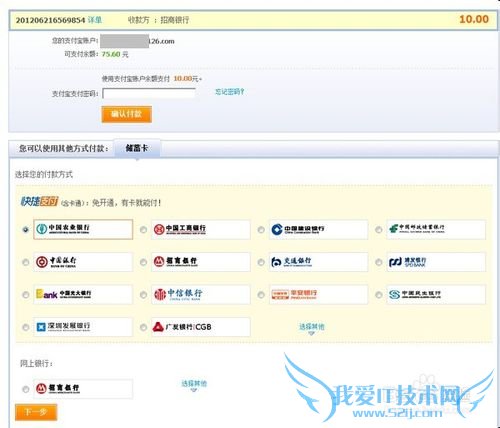The width and height of the screenshot is (500, 428).
Task: Select the 中国光大银行 radio button
Action: pos(26,295)
